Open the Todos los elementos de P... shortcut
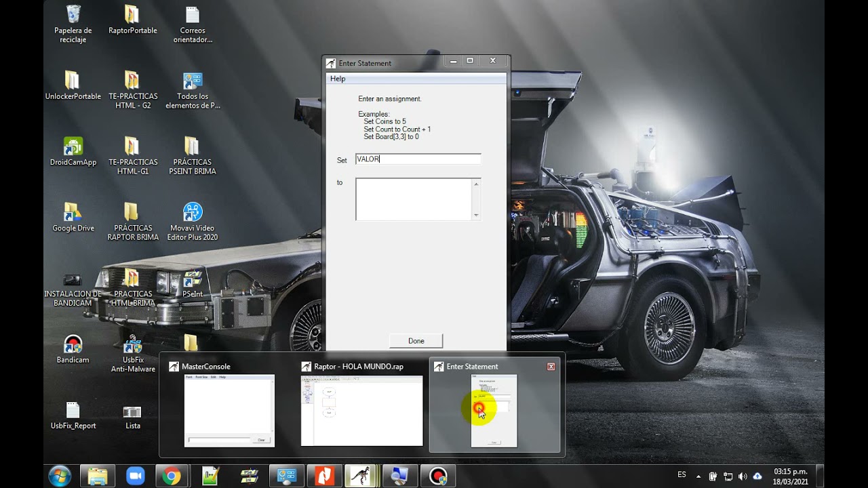868x488 pixels. (193, 89)
